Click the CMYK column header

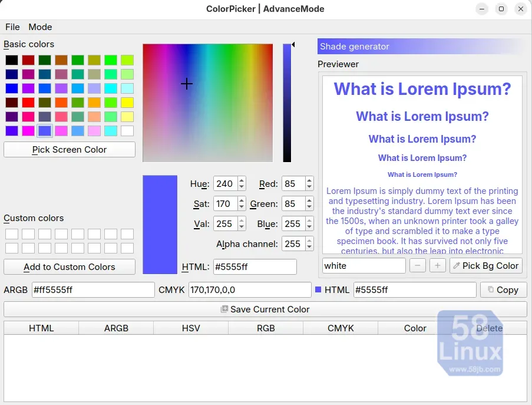click(341, 328)
